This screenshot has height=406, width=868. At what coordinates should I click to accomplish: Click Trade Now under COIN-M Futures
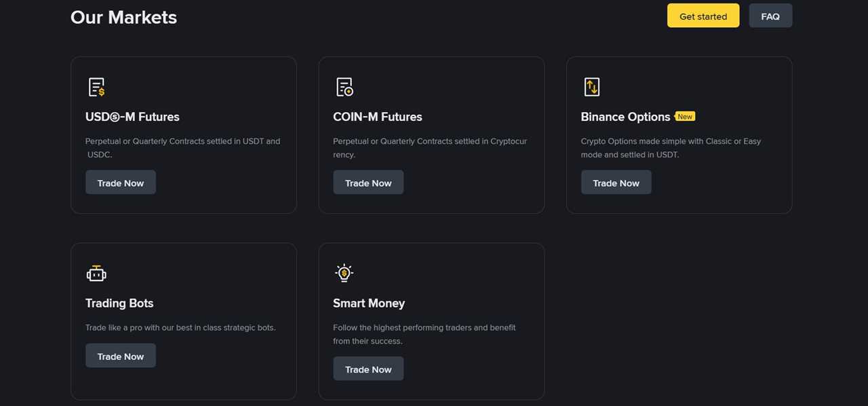click(368, 183)
